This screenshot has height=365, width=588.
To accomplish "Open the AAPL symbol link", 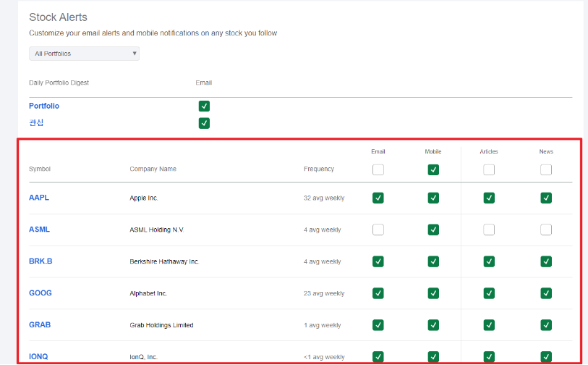I will click(39, 198).
